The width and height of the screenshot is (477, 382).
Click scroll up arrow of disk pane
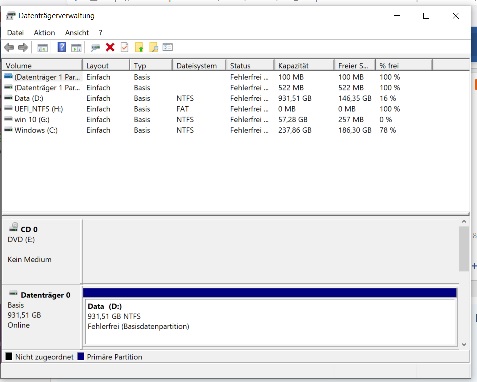pyautogui.click(x=464, y=222)
